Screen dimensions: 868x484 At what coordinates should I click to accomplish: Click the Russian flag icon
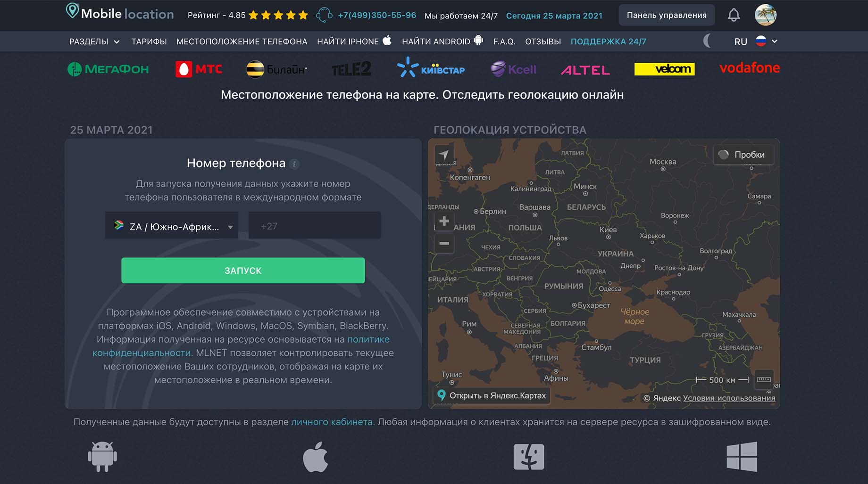[760, 41]
